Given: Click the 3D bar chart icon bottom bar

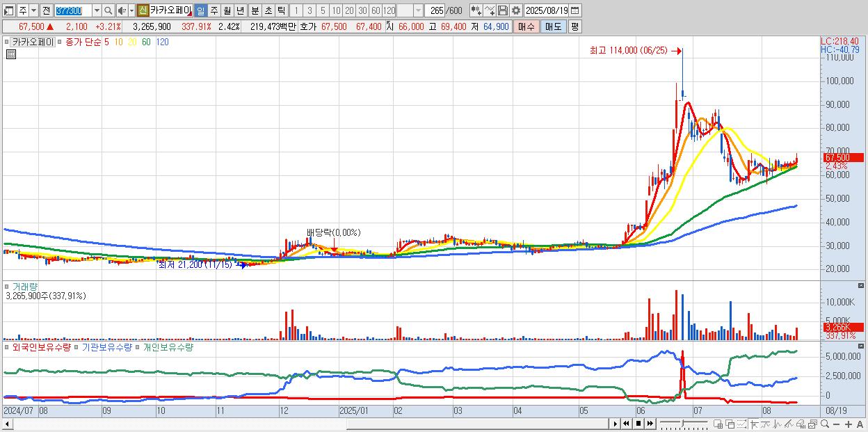Looking at the screenshot, I should (801, 424).
